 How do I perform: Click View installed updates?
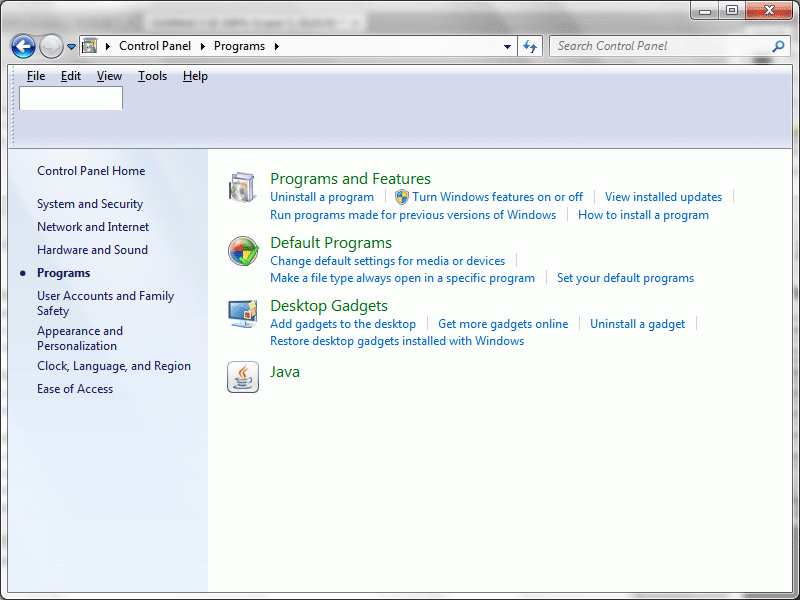[x=663, y=197]
